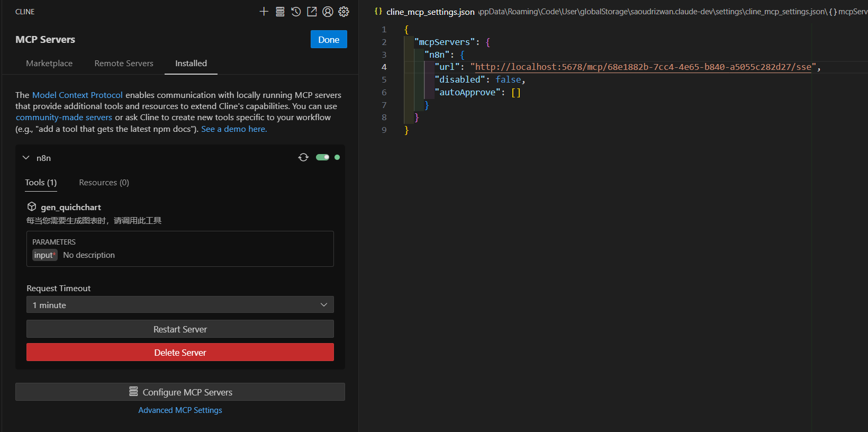Open the Resources (0) tab

(104, 182)
